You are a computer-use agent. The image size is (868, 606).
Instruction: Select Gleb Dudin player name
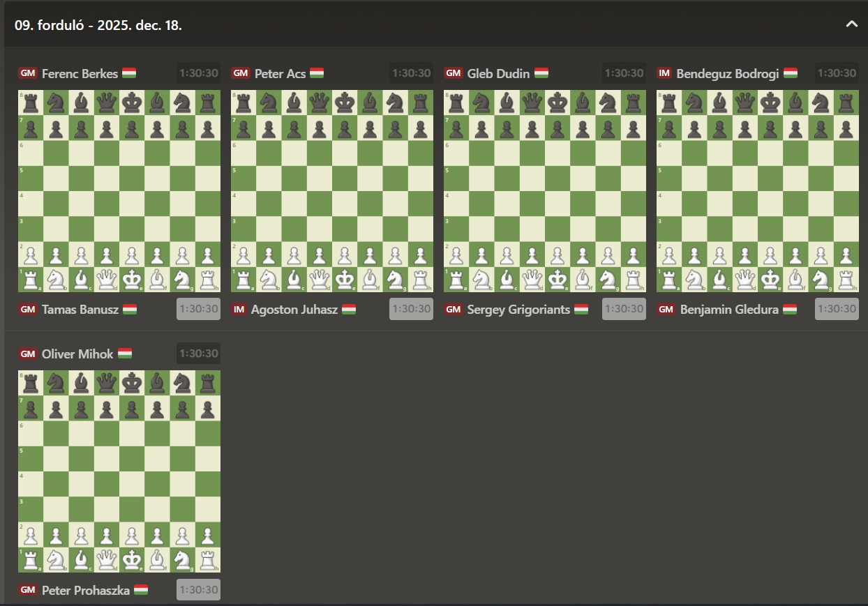[x=498, y=73]
